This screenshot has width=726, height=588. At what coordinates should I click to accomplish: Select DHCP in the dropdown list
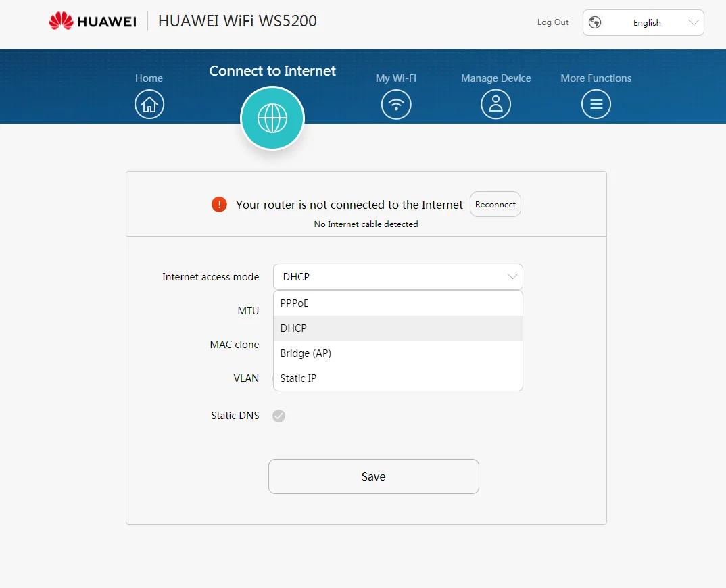[x=397, y=328]
